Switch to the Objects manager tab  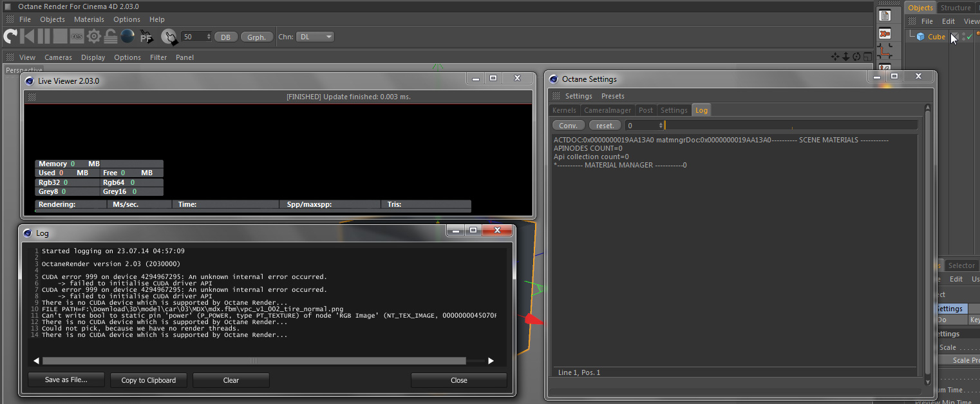(x=920, y=8)
